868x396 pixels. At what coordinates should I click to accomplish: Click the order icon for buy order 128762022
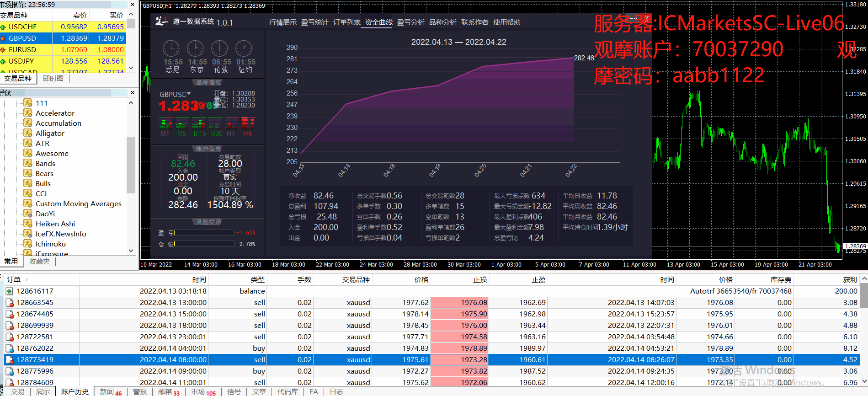pos(10,348)
